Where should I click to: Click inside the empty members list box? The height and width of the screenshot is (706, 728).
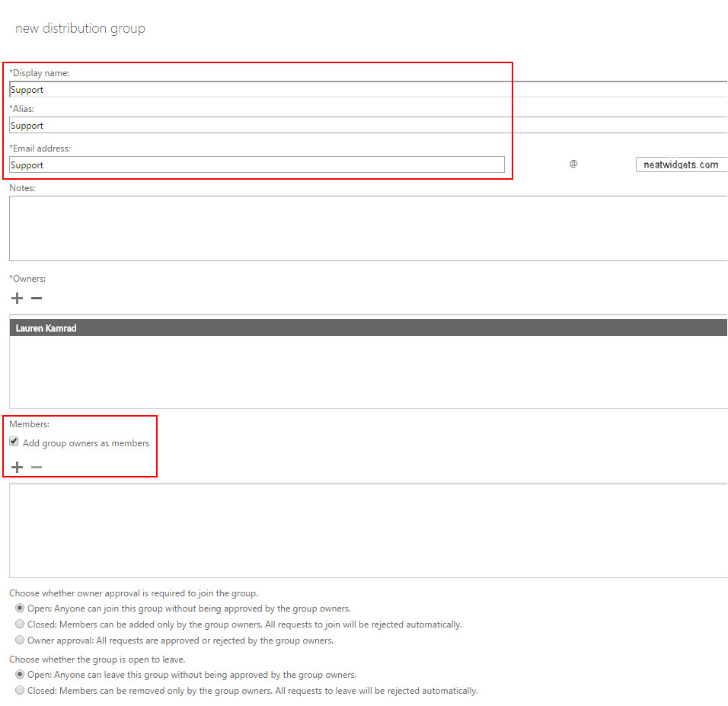coord(368,531)
